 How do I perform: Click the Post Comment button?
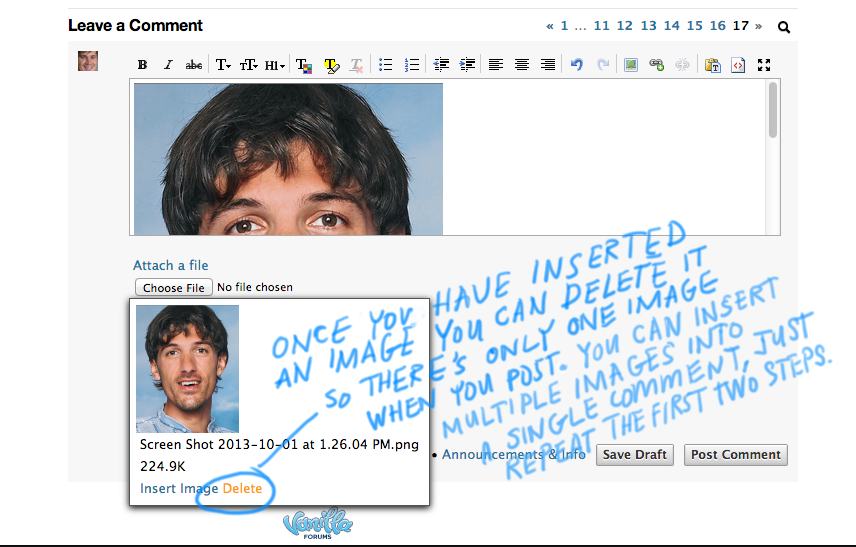coord(736,455)
